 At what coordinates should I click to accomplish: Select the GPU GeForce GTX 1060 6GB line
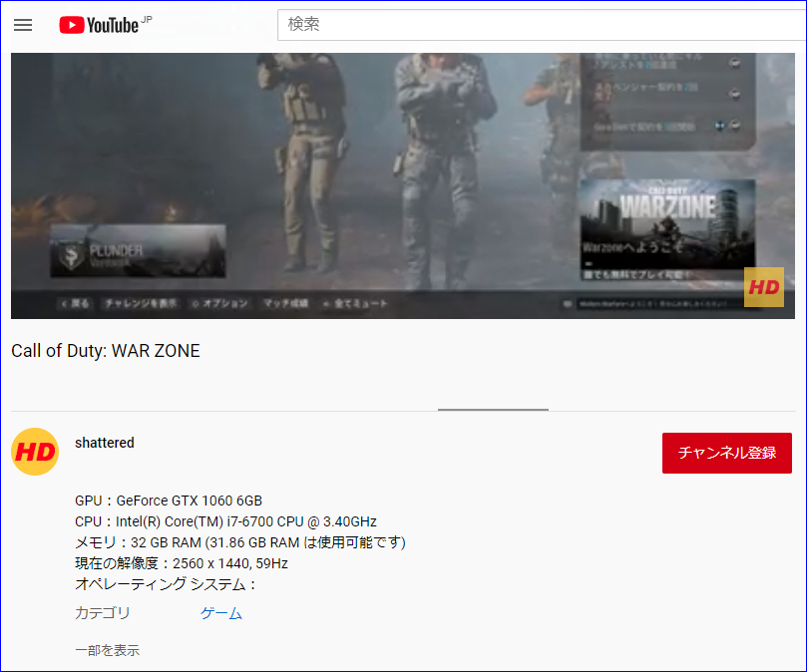coord(169,501)
